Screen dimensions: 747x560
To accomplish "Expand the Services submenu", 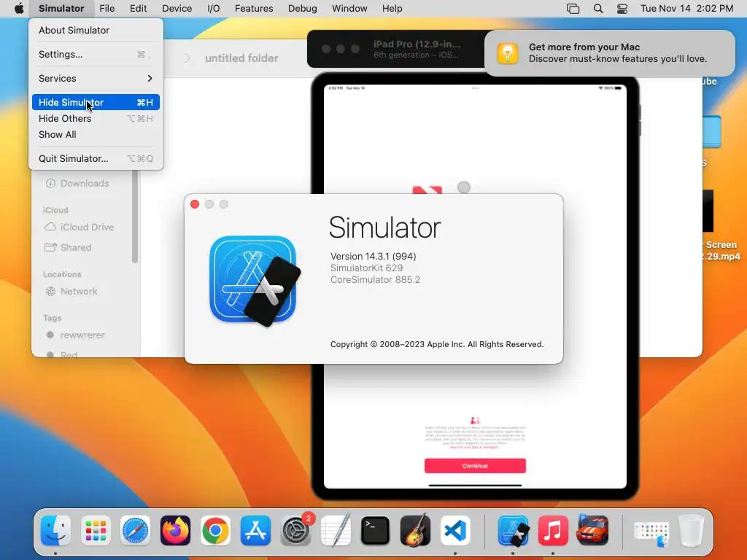I will tap(96, 78).
